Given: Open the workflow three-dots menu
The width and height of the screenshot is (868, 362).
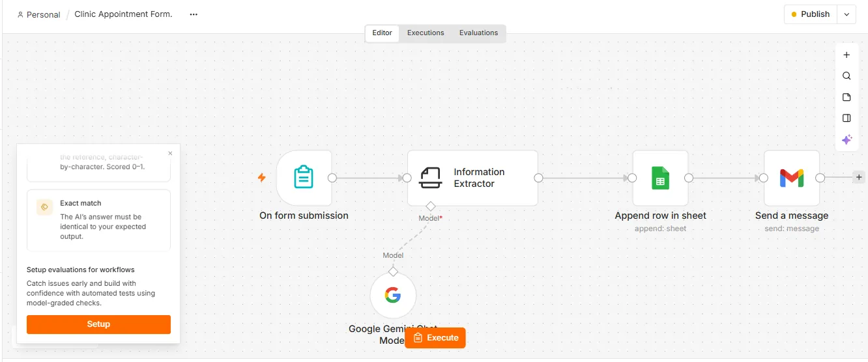Looking at the screenshot, I should (194, 14).
